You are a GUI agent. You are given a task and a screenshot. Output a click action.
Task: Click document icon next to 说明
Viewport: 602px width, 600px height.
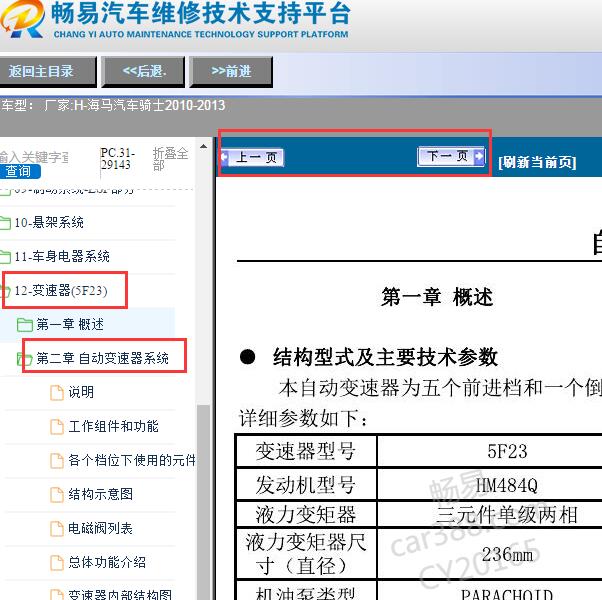pyautogui.click(x=57, y=393)
